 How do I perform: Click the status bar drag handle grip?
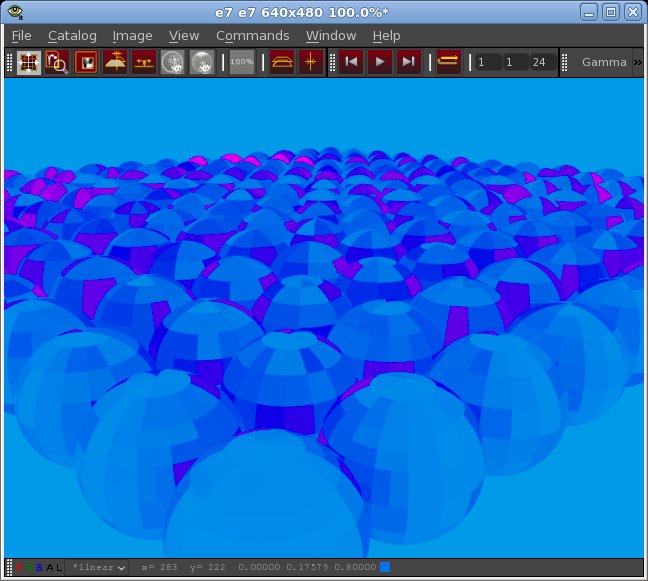pyautogui.click(x=9, y=567)
